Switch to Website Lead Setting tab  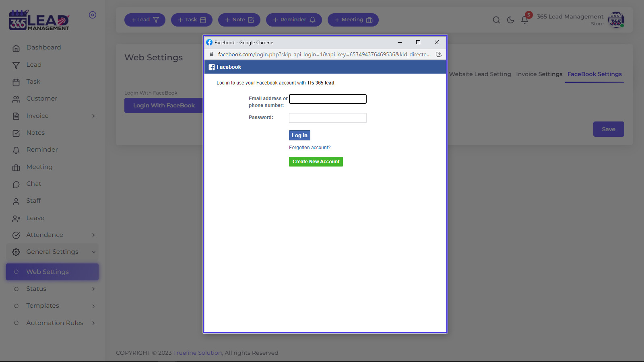point(480,74)
